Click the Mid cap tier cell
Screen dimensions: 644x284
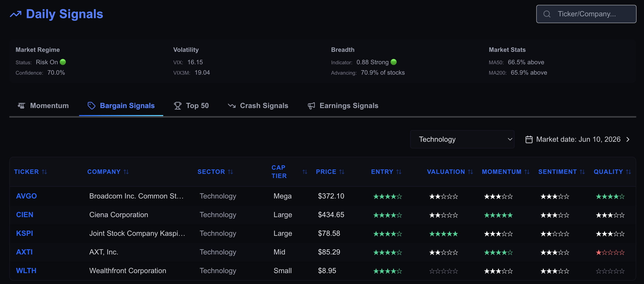279,252
